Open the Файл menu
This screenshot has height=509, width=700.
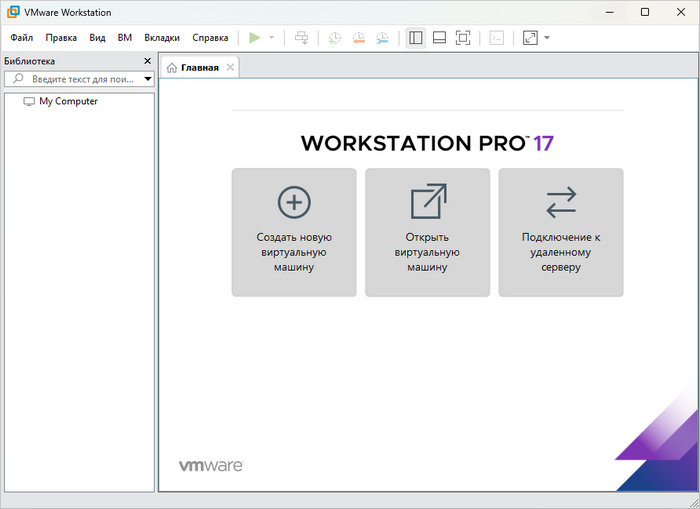pyautogui.click(x=21, y=38)
